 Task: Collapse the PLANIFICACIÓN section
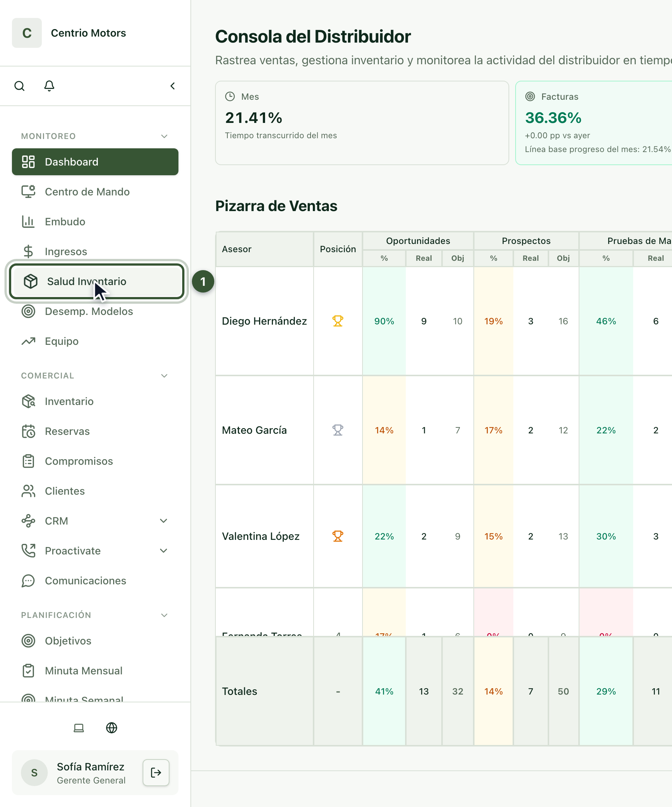164,615
